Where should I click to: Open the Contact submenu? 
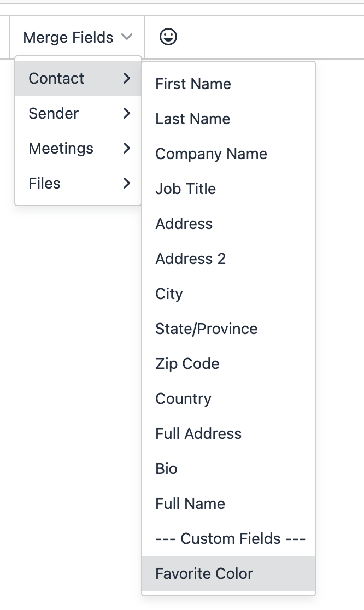[78, 78]
